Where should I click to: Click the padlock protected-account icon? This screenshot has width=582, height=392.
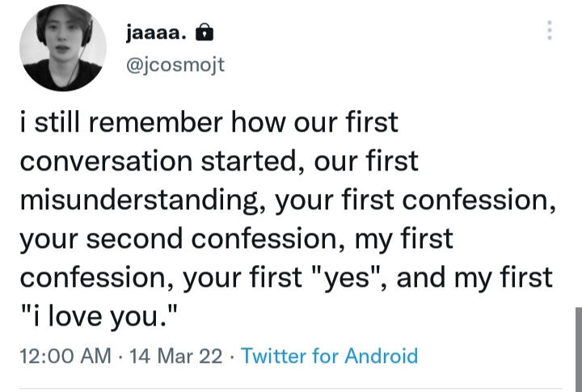point(206,33)
